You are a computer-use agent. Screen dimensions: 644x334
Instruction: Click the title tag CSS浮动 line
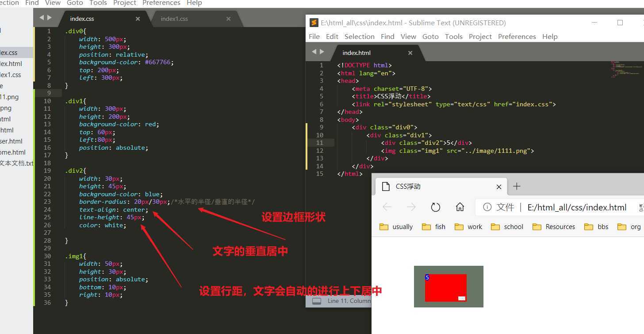[x=391, y=96]
